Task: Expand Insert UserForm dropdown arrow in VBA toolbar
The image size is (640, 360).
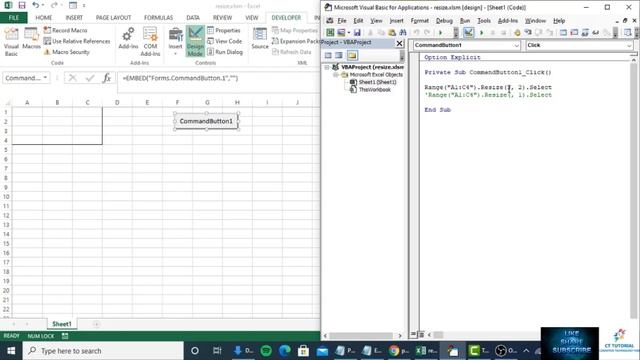Action: (349, 32)
